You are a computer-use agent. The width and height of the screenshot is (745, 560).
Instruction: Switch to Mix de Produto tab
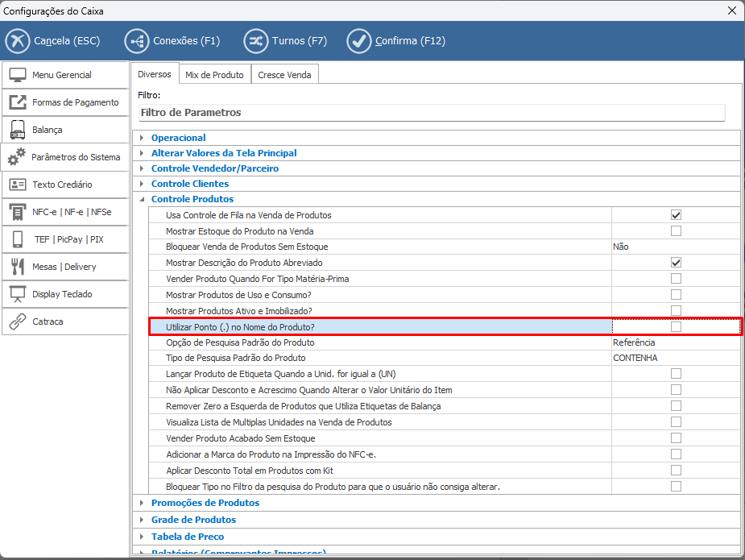pyautogui.click(x=214, y=75)
